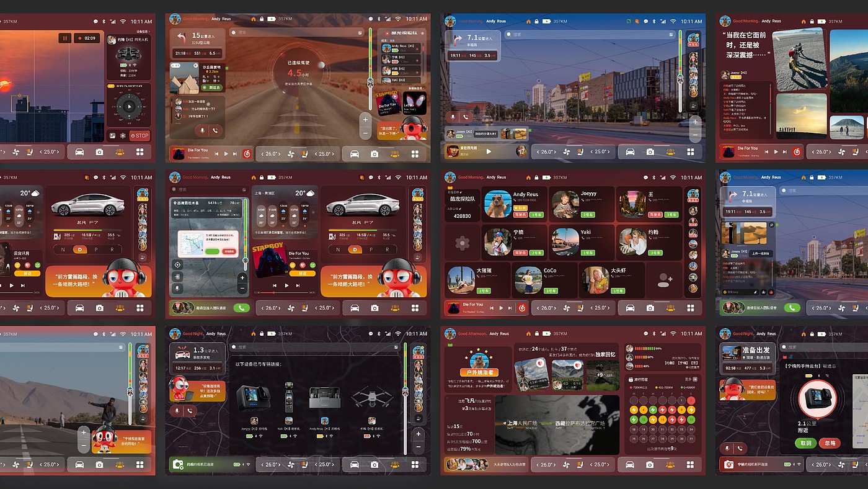Tap microphone button in desert screen chat panel

pos(202,130)
